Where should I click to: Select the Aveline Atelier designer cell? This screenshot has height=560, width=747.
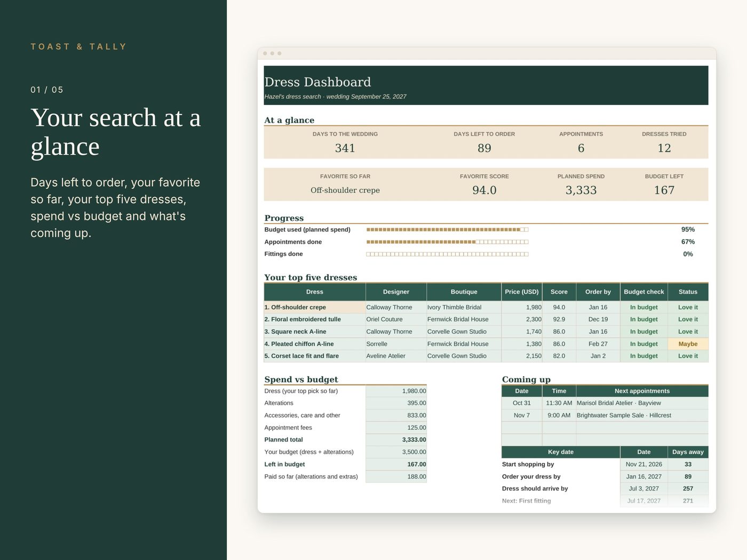[x=396, y=356]
